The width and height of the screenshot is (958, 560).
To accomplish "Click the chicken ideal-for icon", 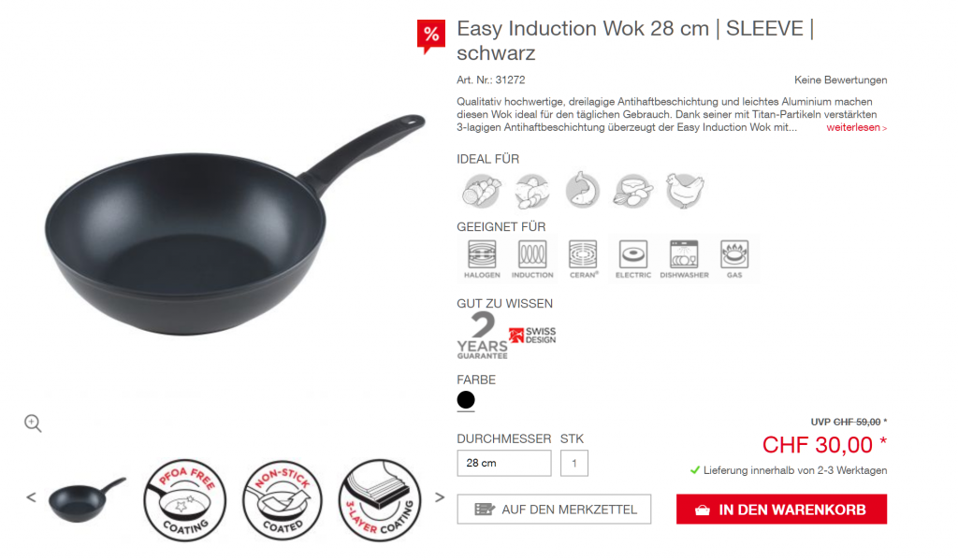I will (x=684, y=190).
